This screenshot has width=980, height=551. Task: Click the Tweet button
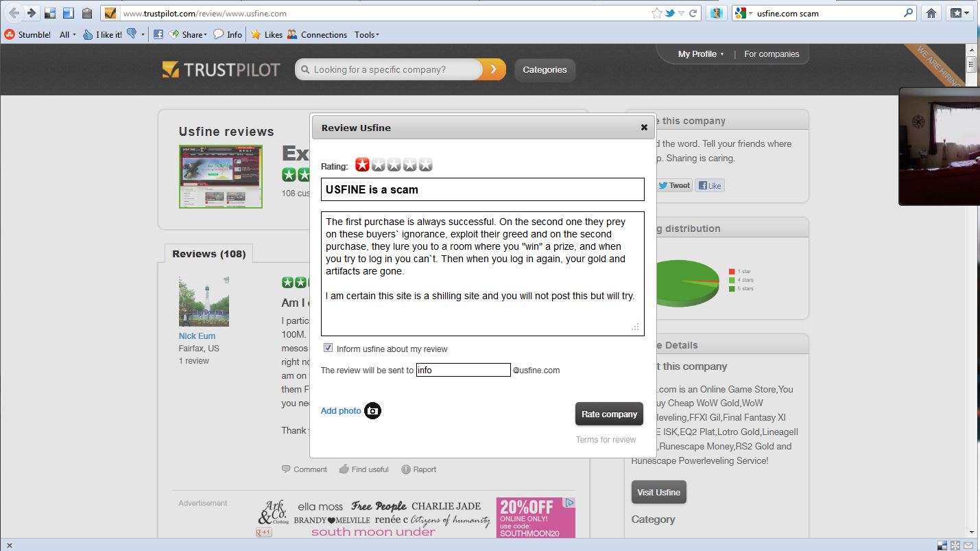click(674, 185)
